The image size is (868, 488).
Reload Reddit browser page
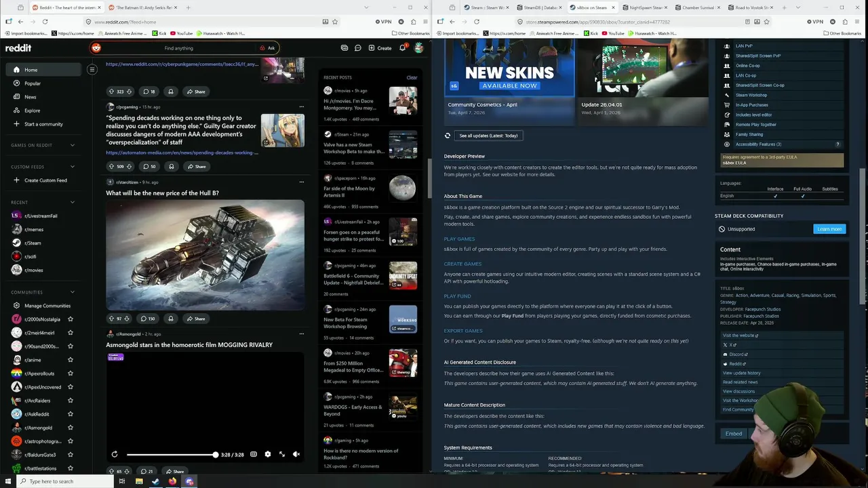(x=45, y=22)
